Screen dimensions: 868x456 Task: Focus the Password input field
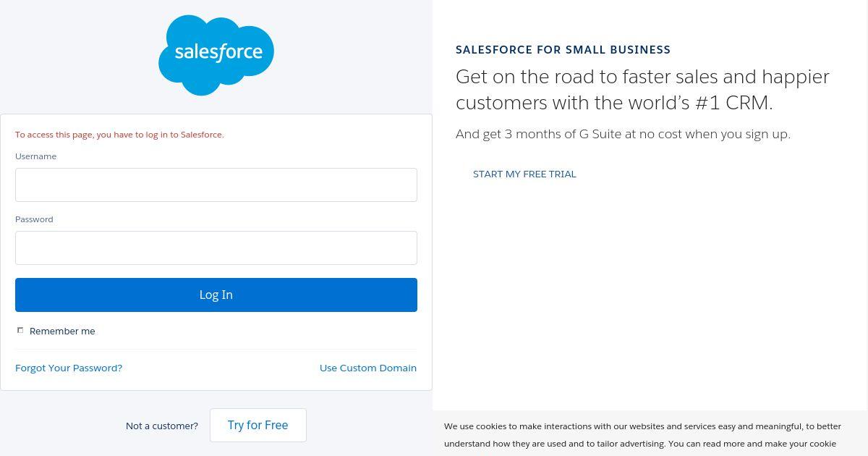point(216,248)
